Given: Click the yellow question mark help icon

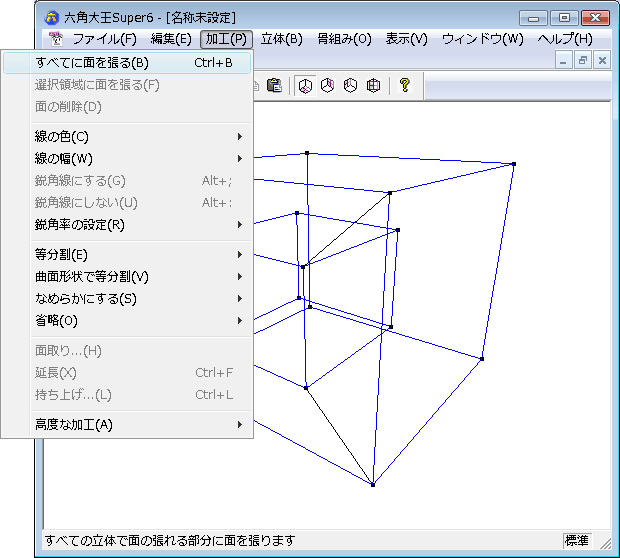Looking at the screenshot, I should coord(405,85).
